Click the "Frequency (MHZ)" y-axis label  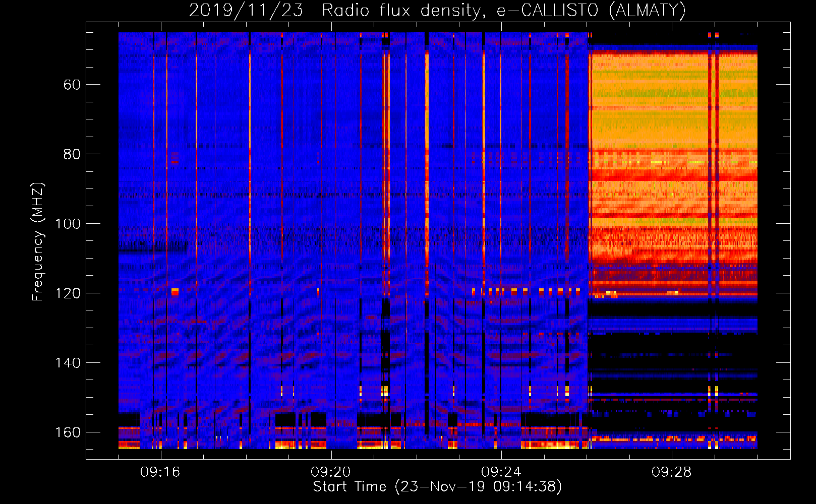(38, 242)
